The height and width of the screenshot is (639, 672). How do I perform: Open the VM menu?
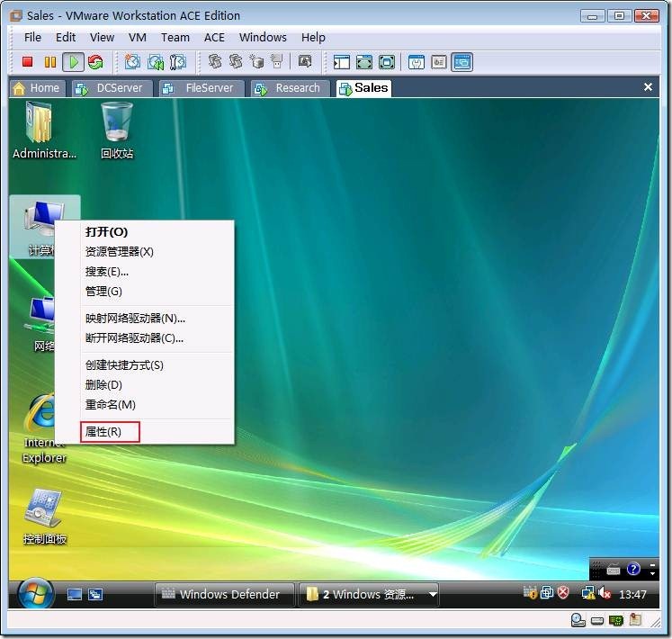pos(137,37)
